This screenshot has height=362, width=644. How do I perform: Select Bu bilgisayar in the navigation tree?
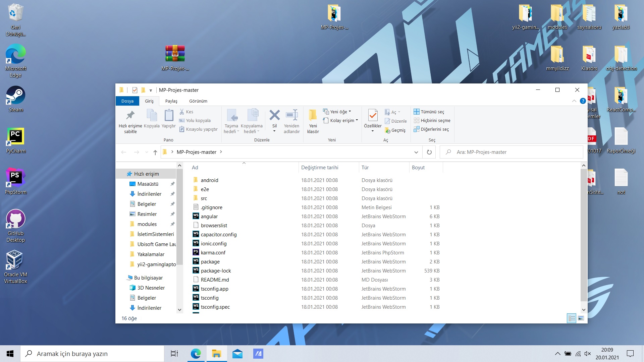(148, 278)
